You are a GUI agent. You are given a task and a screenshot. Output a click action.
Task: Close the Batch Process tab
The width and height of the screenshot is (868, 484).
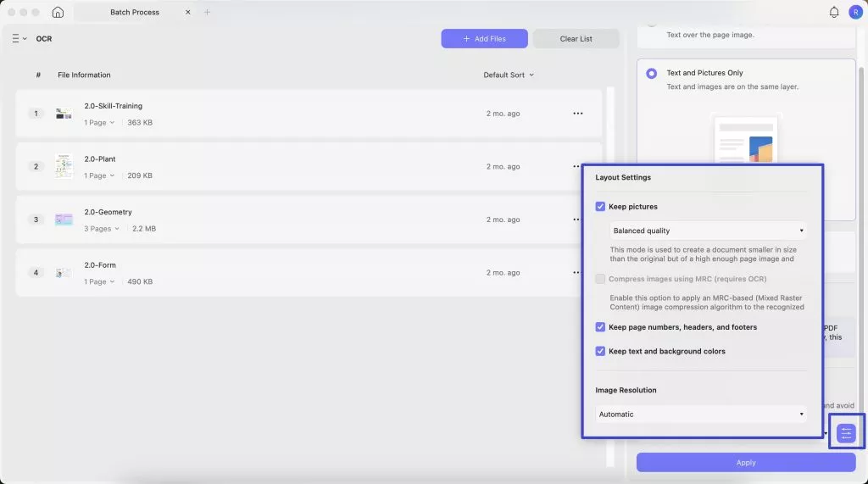click(187, 12)
